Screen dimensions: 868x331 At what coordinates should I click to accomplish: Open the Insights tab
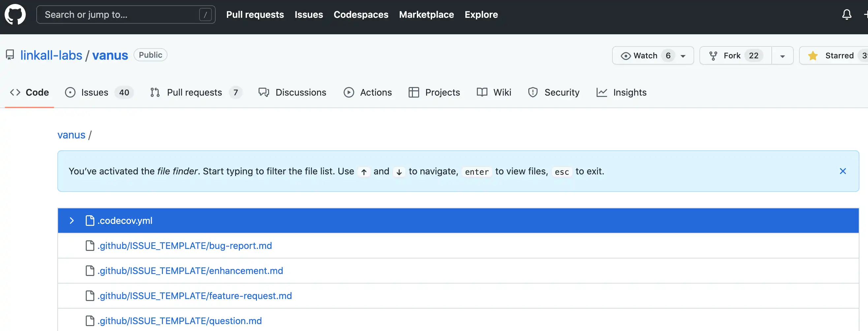pyautogui.click(x=621, y=92)
